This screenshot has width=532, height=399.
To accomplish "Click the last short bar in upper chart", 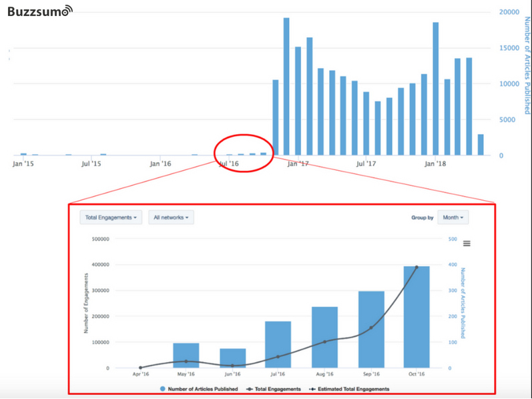I will tap(481, 145).
